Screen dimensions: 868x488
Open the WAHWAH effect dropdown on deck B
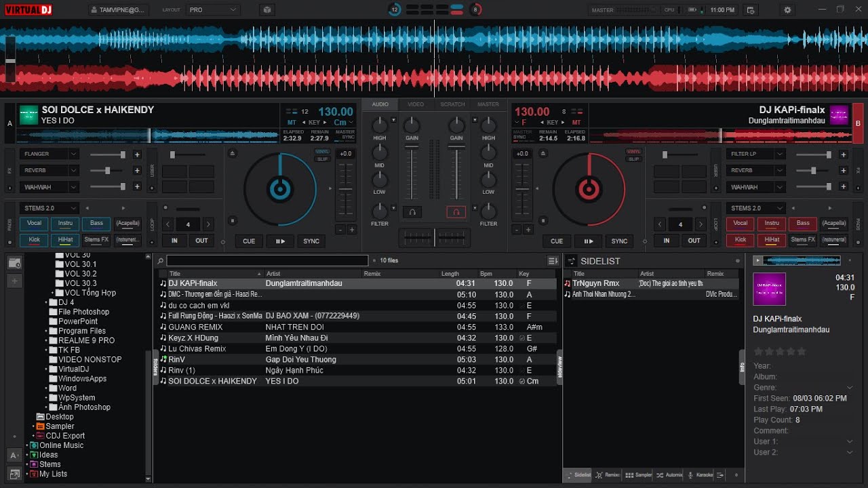click(x=756, y=187)
